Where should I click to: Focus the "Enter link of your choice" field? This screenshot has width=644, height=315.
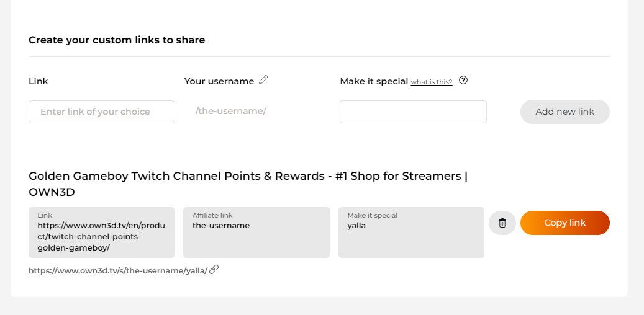pyautogui.click(x=102, y=112)
